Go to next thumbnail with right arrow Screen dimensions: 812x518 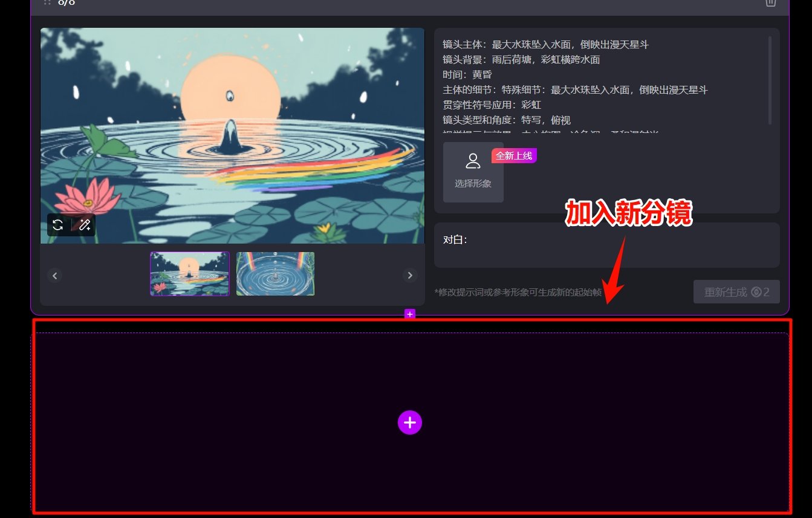click(x=410, y=276)
